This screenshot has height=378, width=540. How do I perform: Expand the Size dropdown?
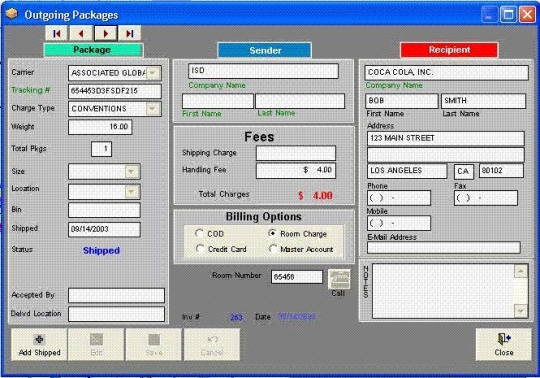pos(132,171)
